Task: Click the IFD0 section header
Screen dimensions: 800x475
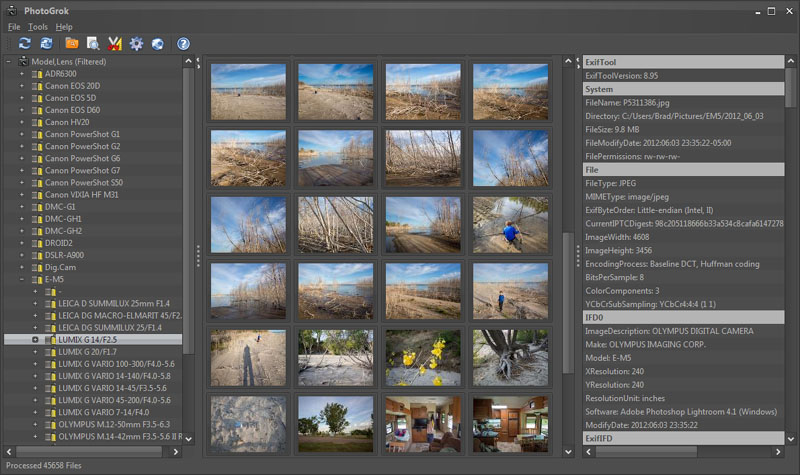Action: pyautogui.click(x=683, y=317)
